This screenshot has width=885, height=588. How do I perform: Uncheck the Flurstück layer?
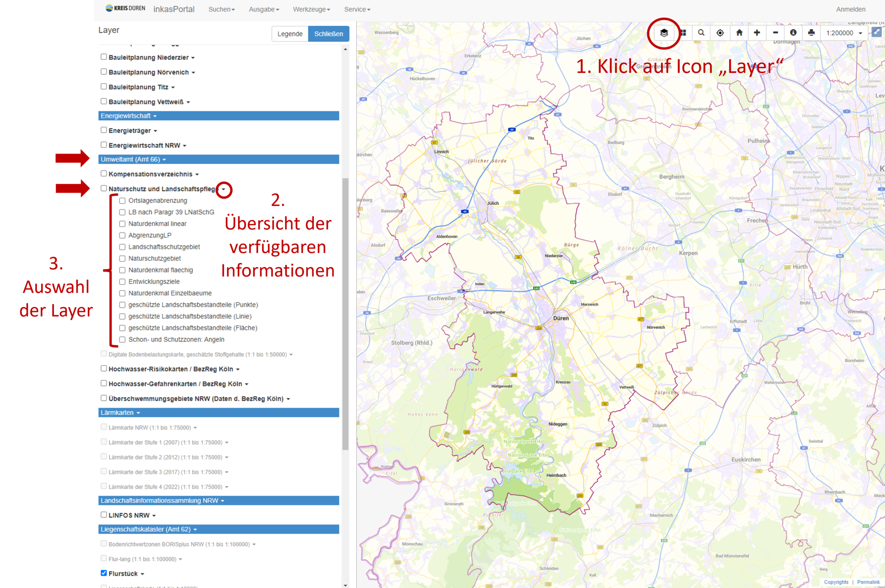pos(104,573)
